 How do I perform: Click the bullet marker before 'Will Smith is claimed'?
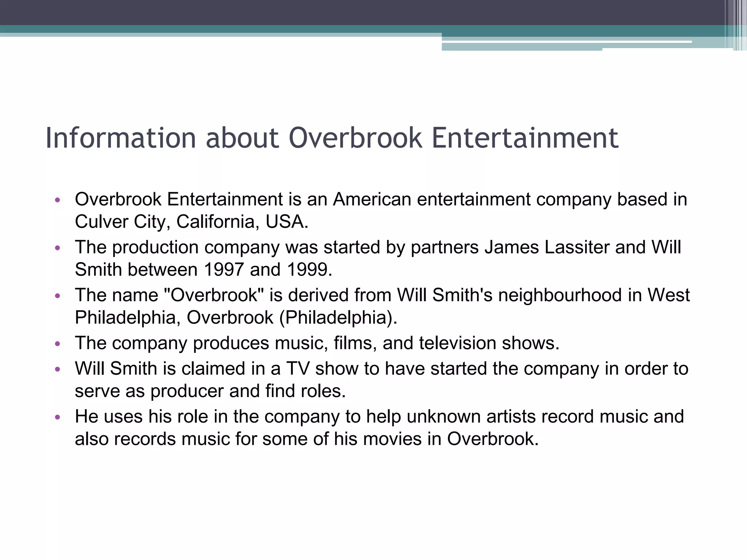[57, 369]
